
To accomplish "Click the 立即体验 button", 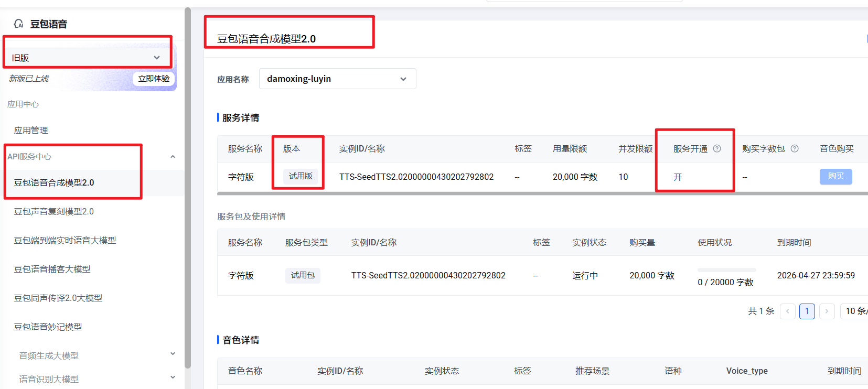I will click(154, 79).
